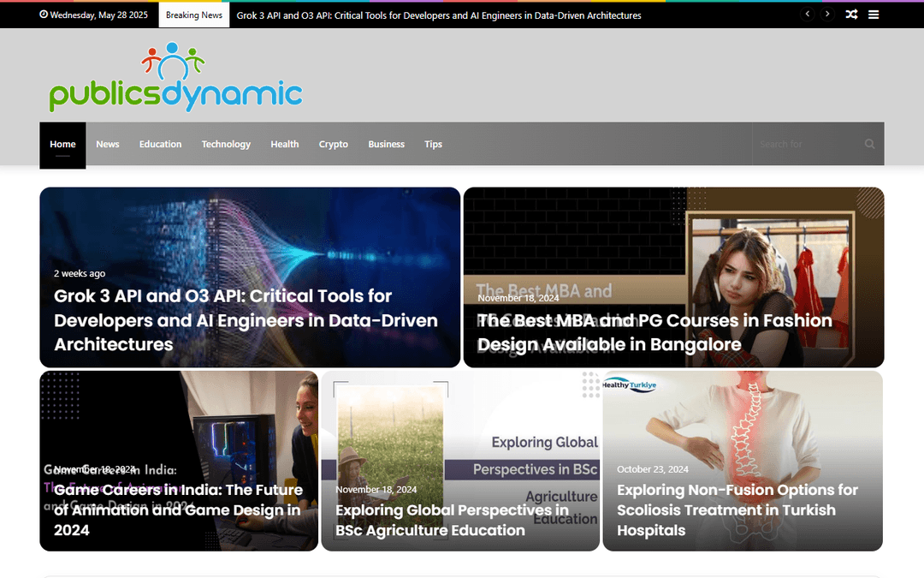
Task: Click the publicsdynamic site logo
Action: pyautogui.click(x=175, y=77)
